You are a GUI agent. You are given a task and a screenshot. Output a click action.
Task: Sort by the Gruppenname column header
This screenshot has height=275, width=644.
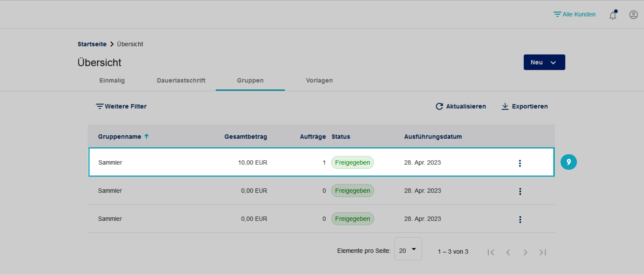pyautogui.click(x=119, y=136)
